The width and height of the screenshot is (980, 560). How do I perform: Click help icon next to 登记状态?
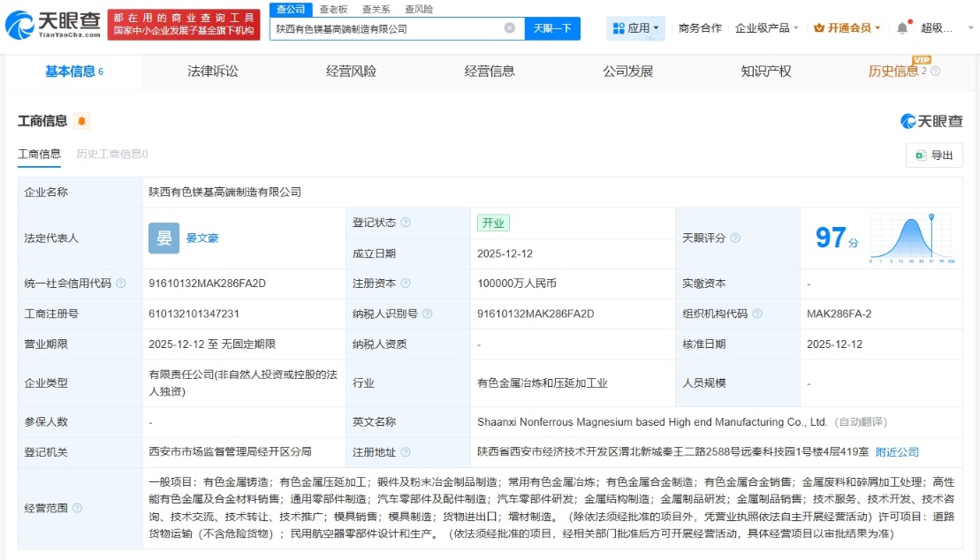point(406,223)
